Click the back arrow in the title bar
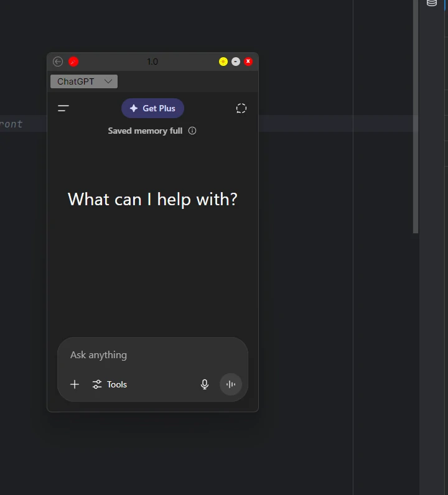 point(58,62)
